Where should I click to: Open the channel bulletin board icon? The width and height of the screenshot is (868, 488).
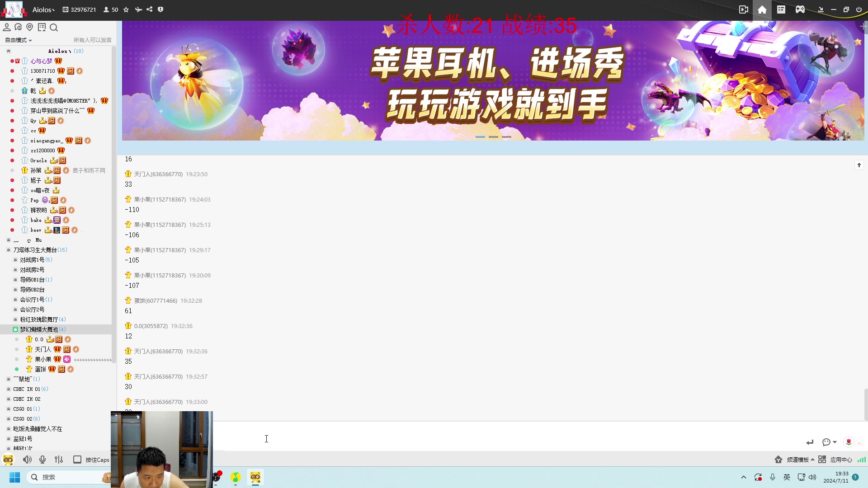coord(42,28)
